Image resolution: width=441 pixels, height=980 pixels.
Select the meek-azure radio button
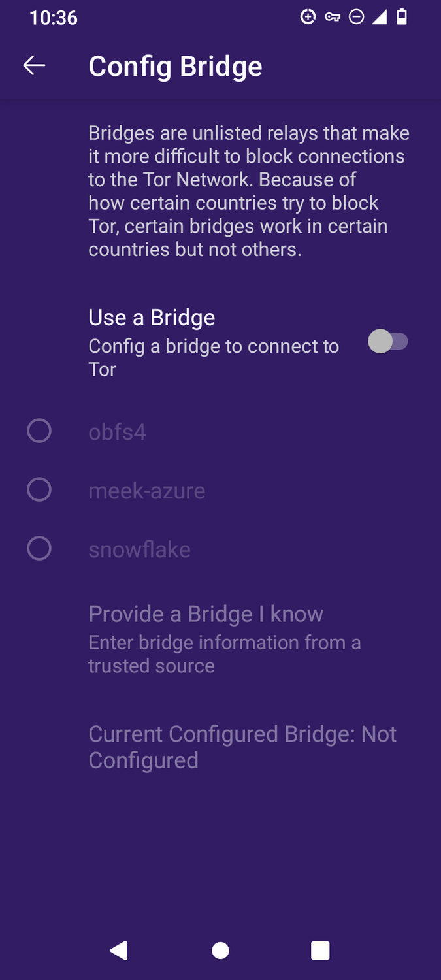pyautogui.click(x=39, y=489)
